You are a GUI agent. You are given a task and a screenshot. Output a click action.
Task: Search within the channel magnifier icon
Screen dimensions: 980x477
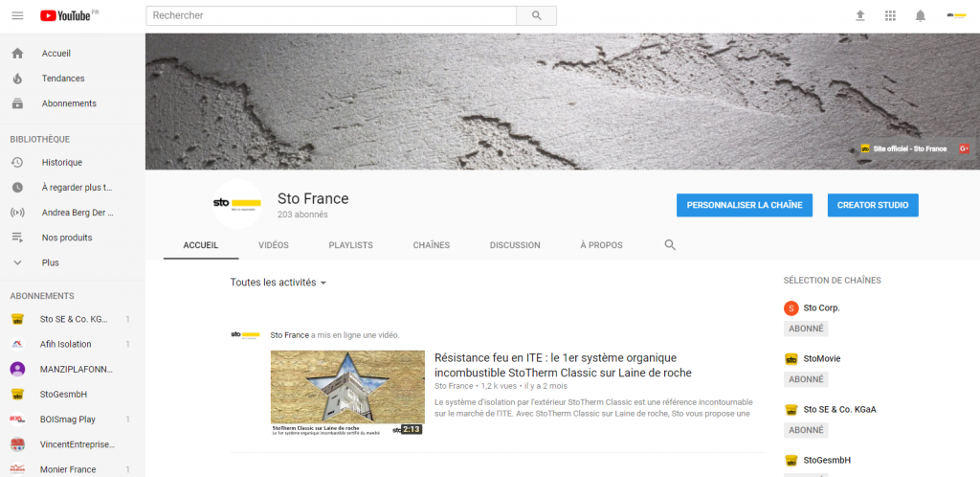click(670, 245)
